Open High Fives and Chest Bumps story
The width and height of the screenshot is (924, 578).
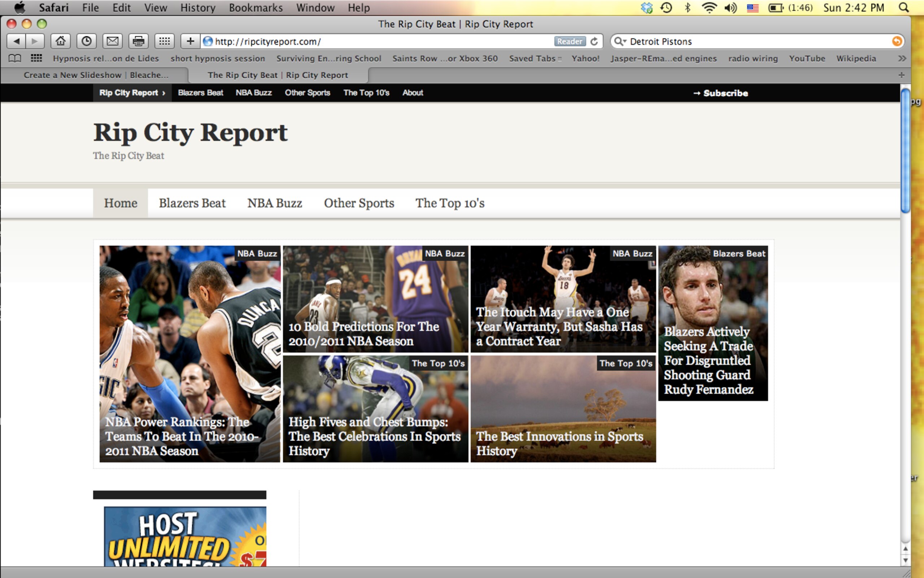click(x=375, y=409)
